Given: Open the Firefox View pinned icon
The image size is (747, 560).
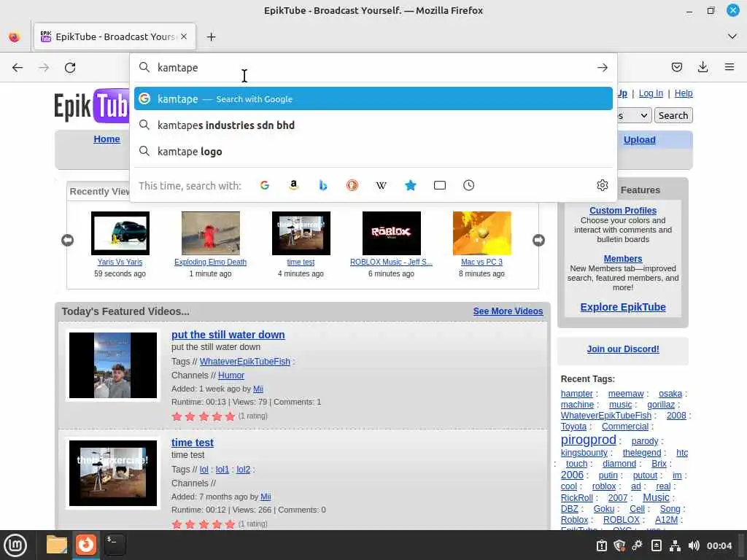Looking at the screenshot, I should pos(15,36).
